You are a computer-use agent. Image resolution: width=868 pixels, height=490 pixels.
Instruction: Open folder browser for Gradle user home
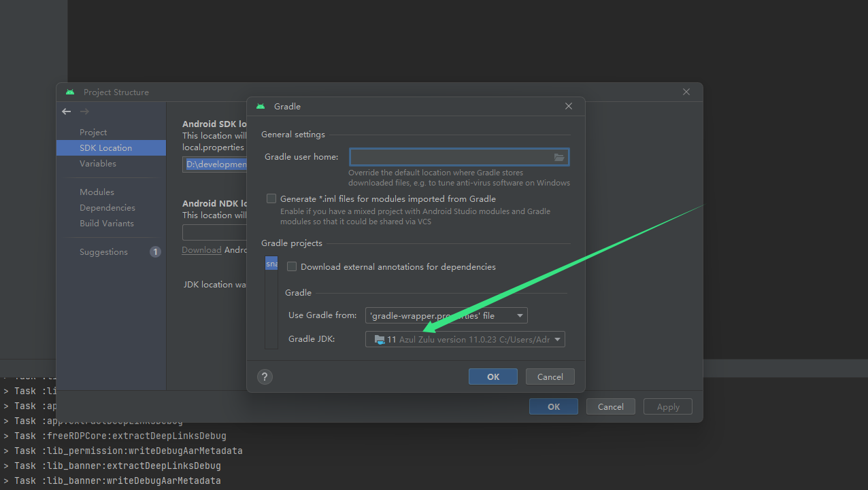pyautogui.click(x=559, y=157)
